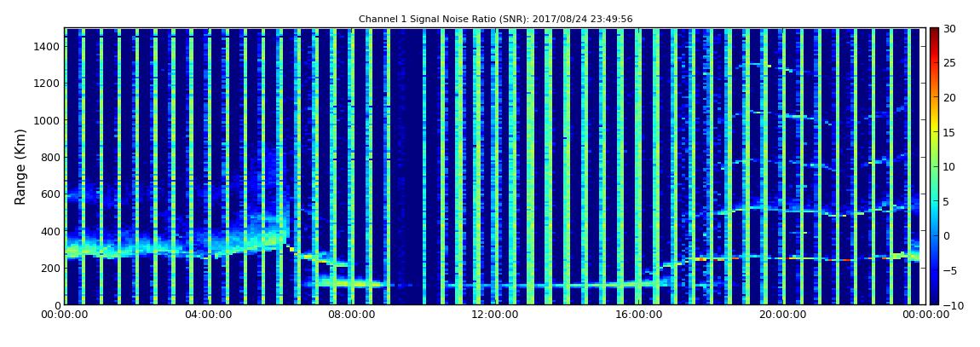
Task: Click the colorbar value 30
Action: point(949,28)
